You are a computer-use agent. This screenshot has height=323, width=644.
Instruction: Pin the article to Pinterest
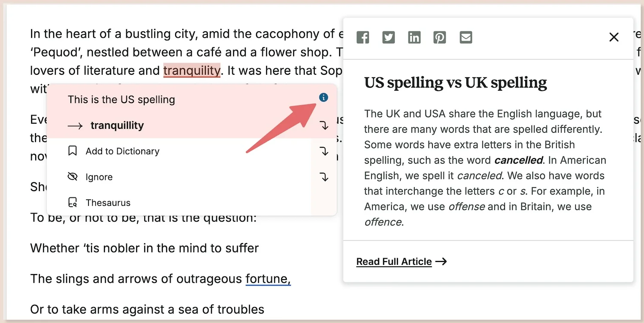pos(440,37)
